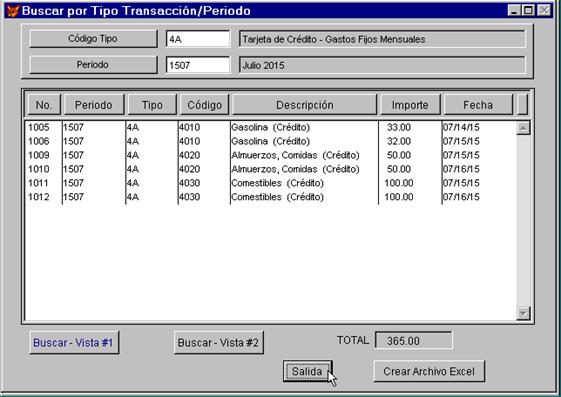This screenshot has width=561, height=397.
Task: Click the Descripción column header
Action: 304,105
